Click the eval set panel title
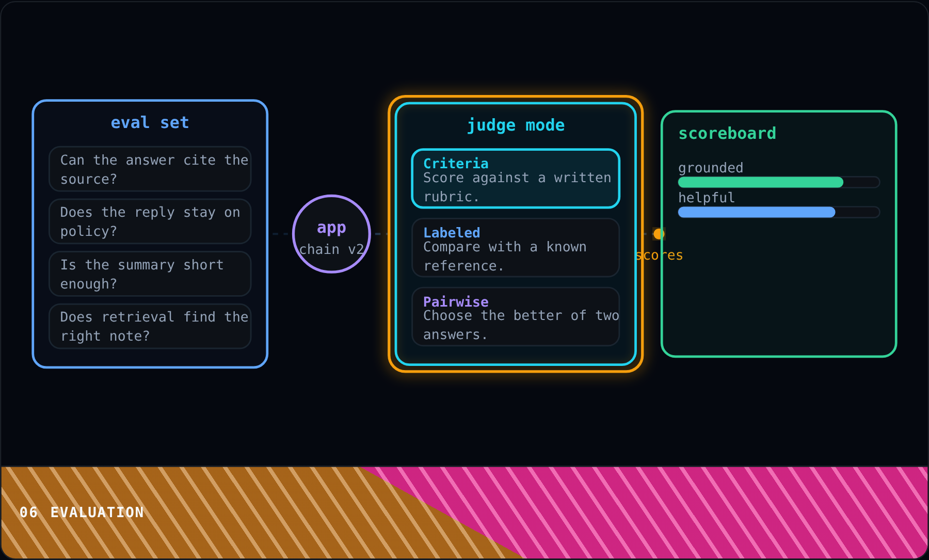This screenshot has height=560, width=929. 150,122
